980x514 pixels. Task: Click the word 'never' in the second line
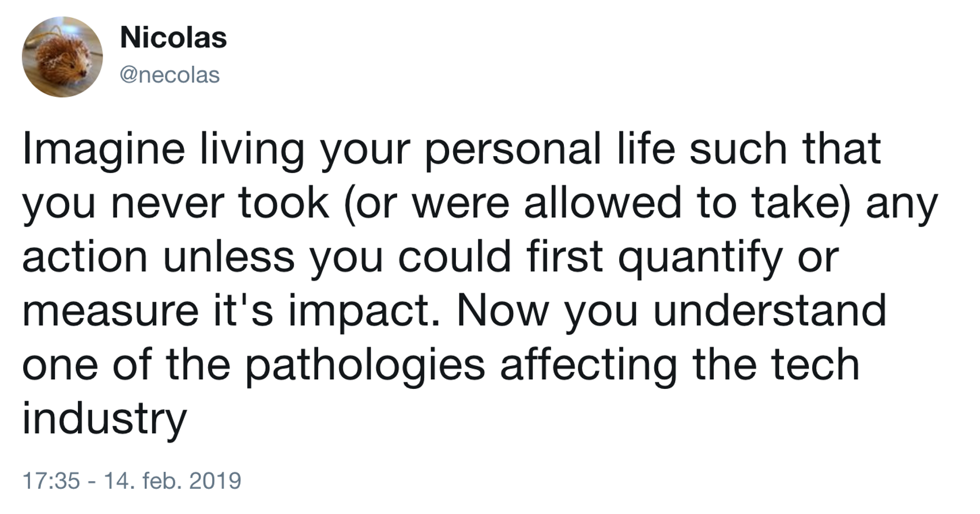point(167,203)
